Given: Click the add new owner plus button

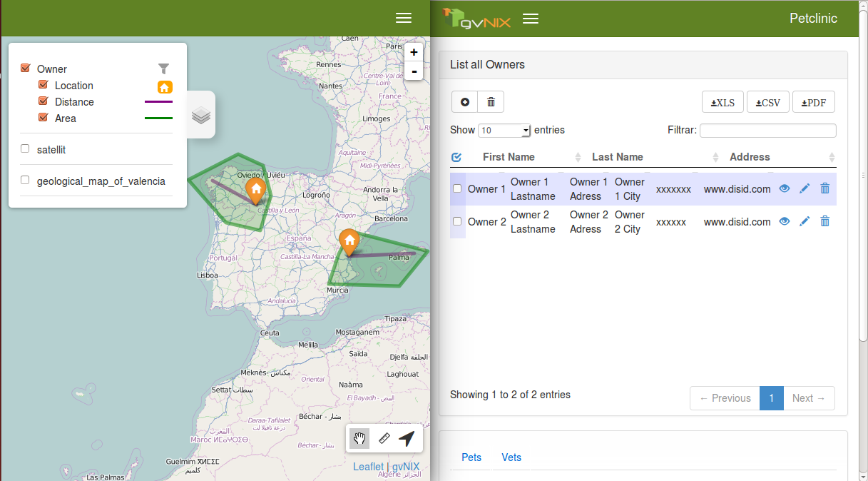Looking at the screenshot, I should (x=465, y=102).
